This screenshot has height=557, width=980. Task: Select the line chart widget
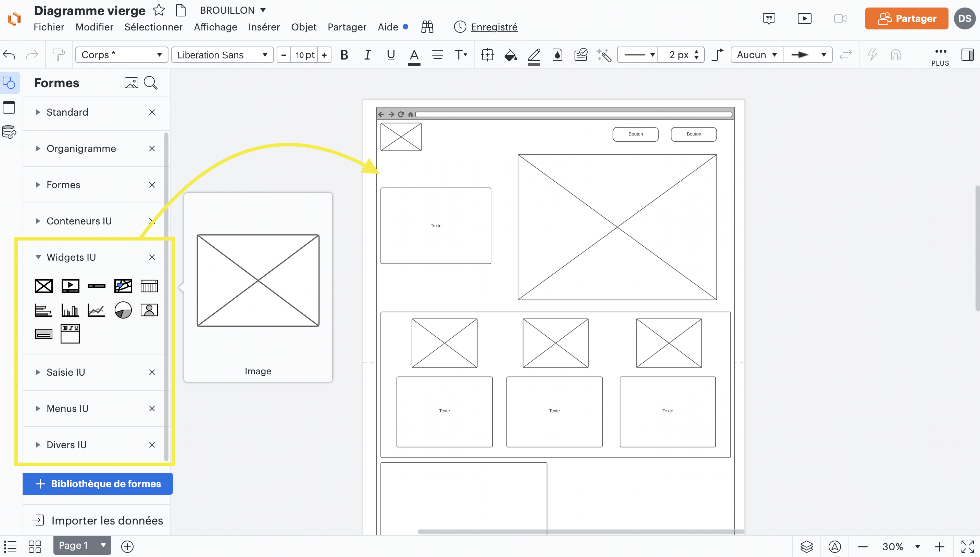pos(96,310)
